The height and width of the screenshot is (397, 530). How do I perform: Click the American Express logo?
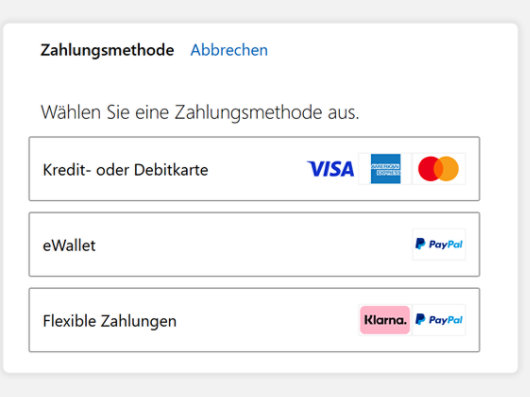385,169
